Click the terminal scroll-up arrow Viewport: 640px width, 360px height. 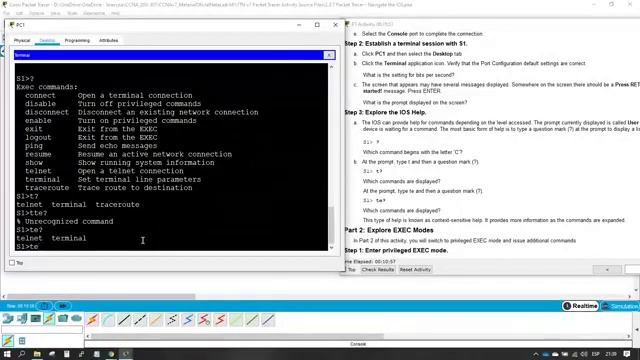pos(331,67)
